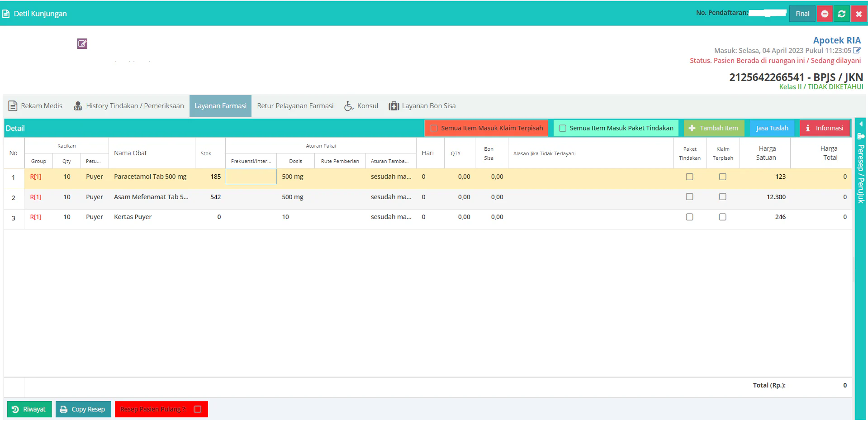The image size is (868, 421).
Task: Select the Layanan Farmasi tab
Action: pos(220,106)
